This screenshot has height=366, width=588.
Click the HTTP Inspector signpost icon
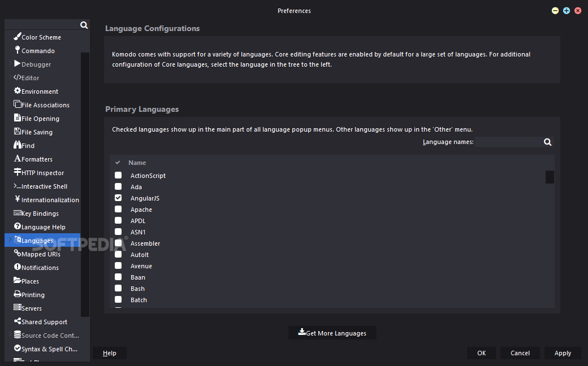tap(18, 172)
